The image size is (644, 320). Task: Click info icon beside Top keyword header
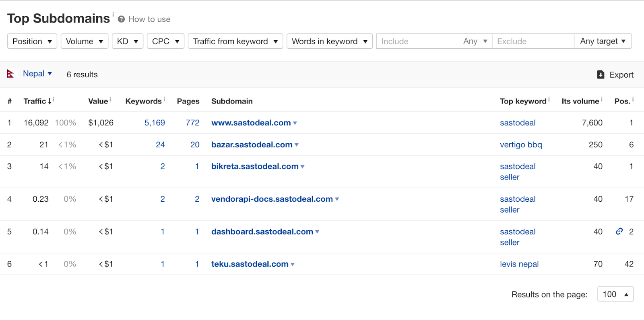[x=549, y=99]
